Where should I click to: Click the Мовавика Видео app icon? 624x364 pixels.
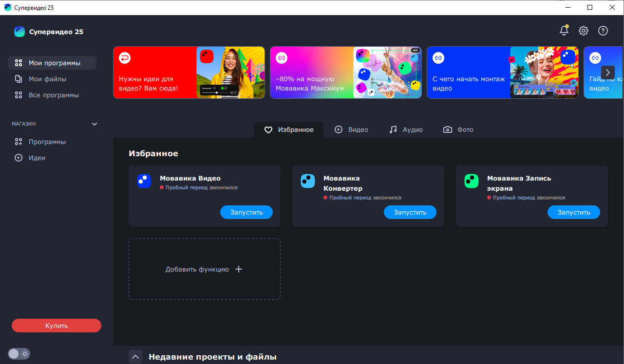144,181
